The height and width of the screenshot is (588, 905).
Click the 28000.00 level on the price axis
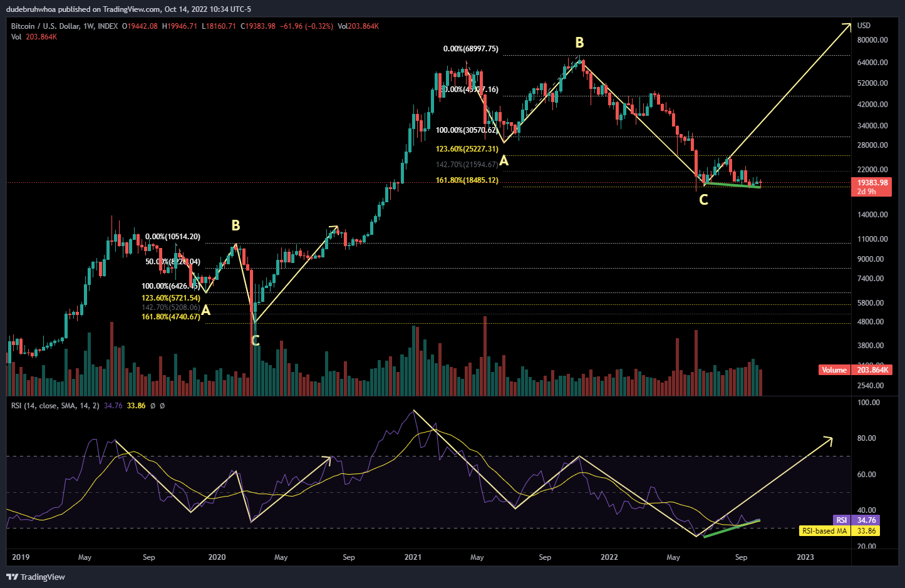coord(872,145)
